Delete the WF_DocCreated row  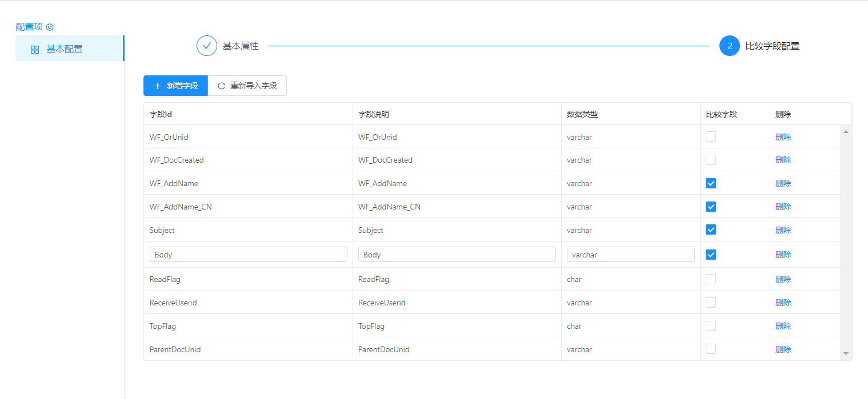click(783, 160)
